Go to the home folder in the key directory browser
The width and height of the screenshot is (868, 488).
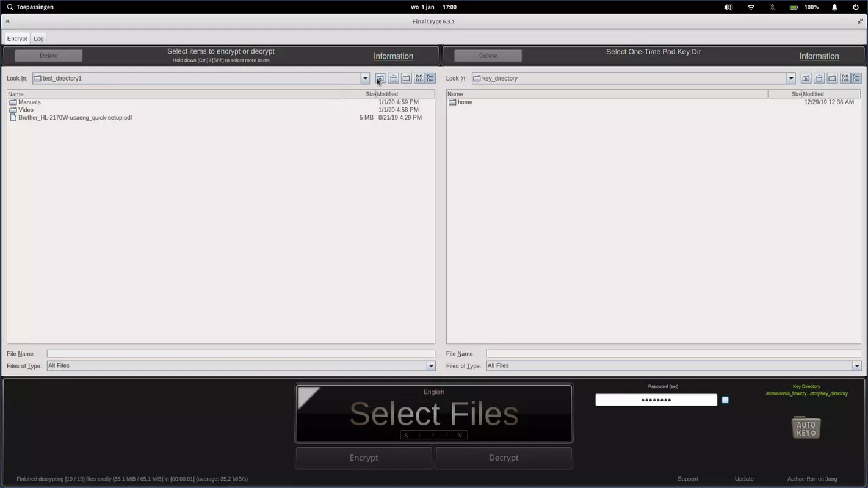pyautogui.click(x=819, y=78)
